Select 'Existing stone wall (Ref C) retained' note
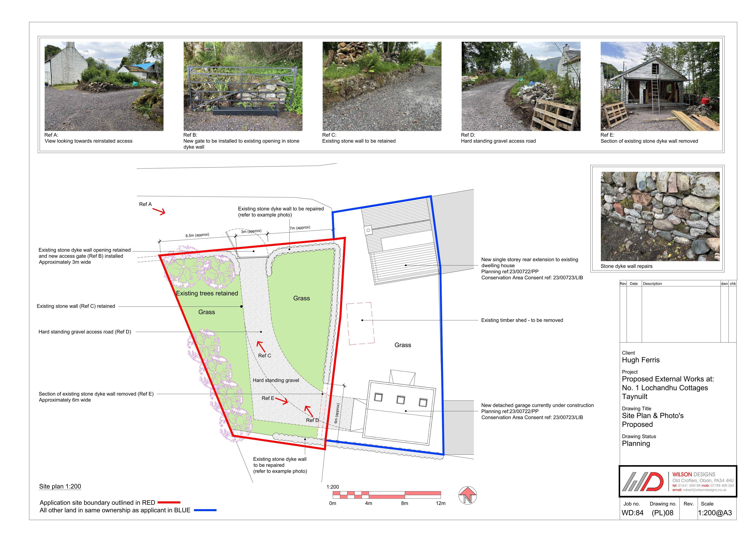Image resolution: width=756 pixels, height=535 pixels. pos(76,306)
